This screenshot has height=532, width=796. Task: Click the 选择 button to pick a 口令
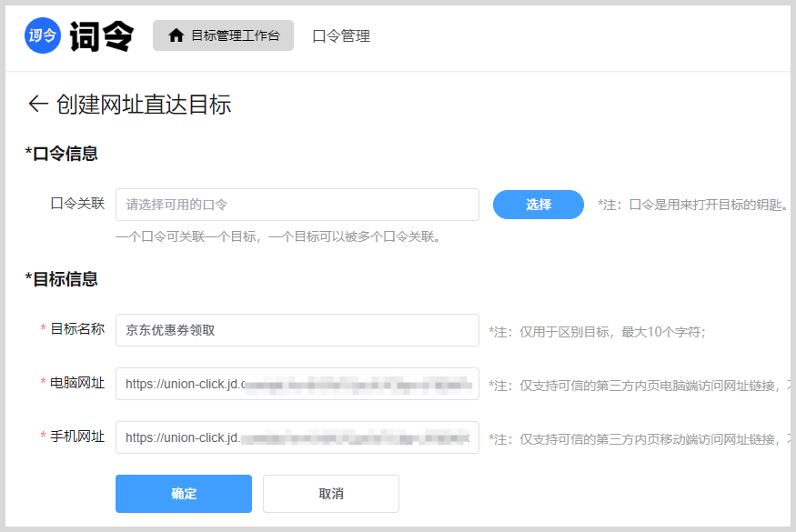pos(539,205)
